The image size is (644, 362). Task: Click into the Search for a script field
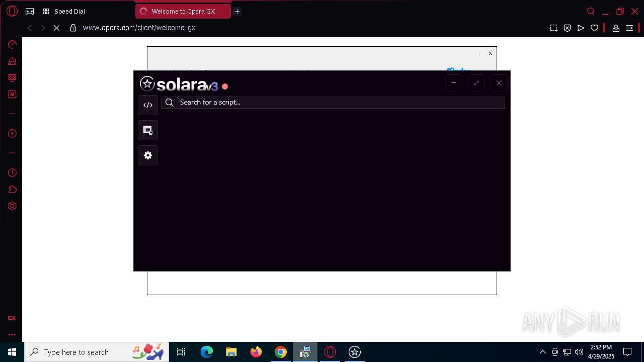coord(333,102)
